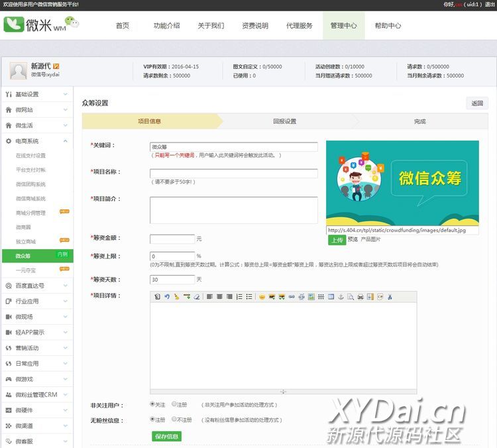497x448 pixels.
Task: Open the 帮助中心 nav tab
Action: [388, 26]
